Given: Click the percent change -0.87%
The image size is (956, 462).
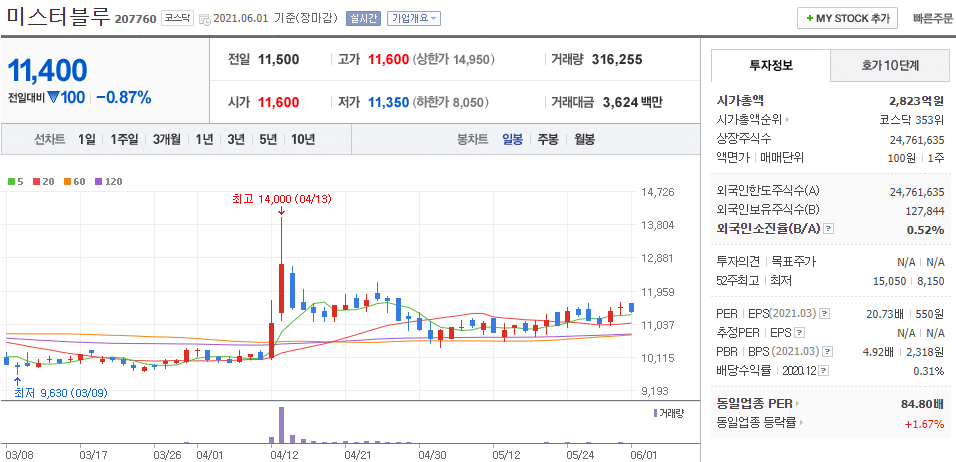Looking at the screenshot, I should 124,98.
